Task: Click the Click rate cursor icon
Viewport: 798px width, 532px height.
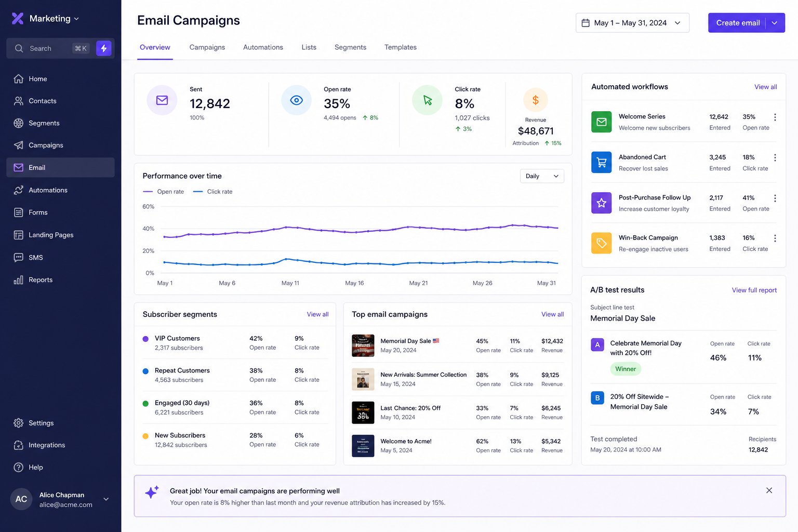Action: coord(428,100)
